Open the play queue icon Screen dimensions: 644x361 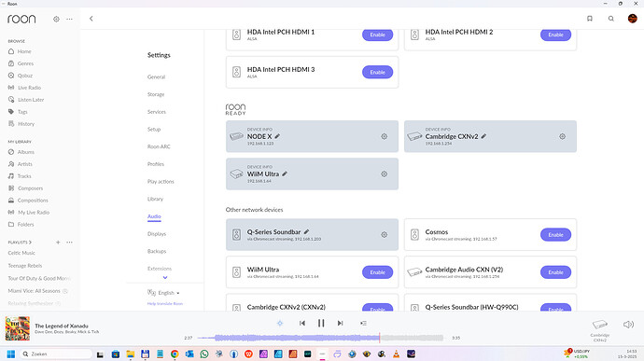click(x=363, y=323)
